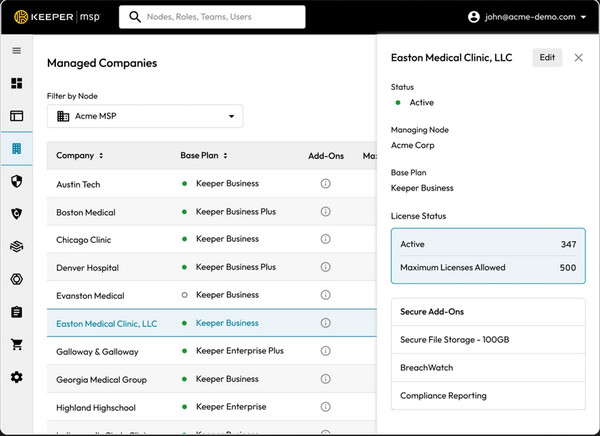Click the Nodes, Roles, Teams, Users search field

pyautogui.click(x=212, y=17)
